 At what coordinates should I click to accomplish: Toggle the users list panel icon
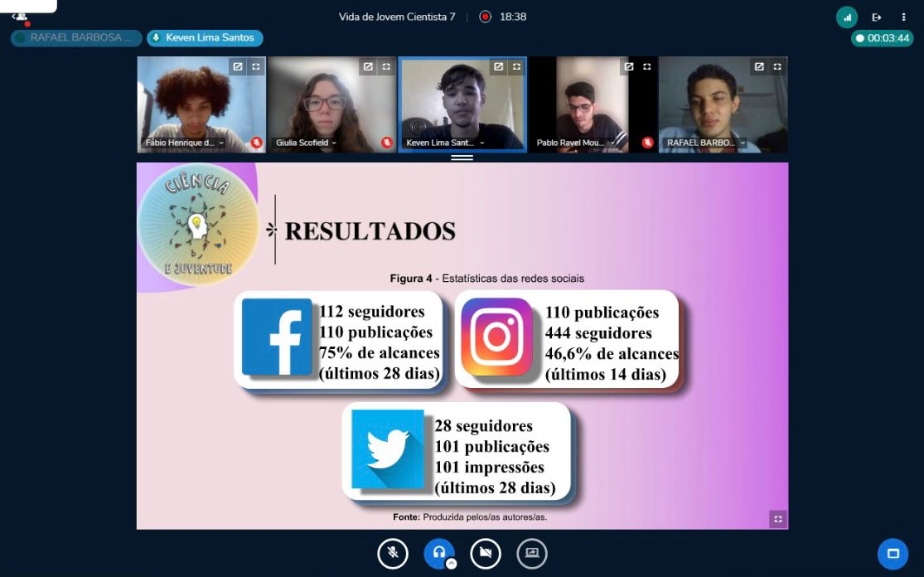20,17
